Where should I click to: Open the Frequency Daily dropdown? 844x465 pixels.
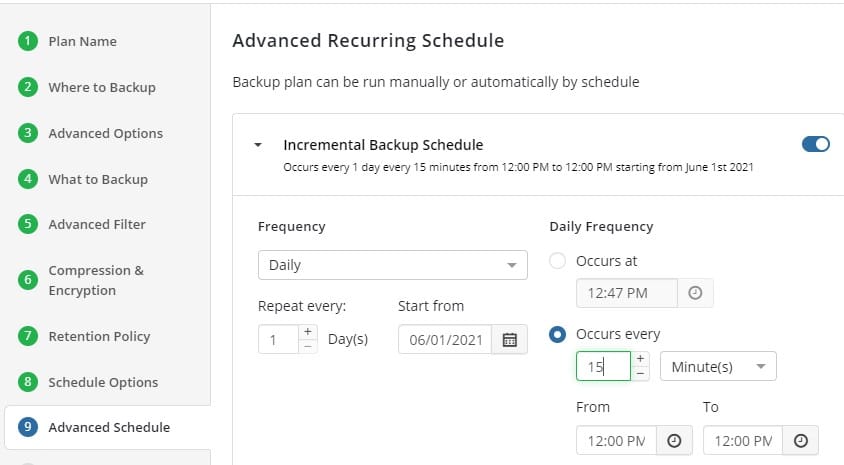coord(392,265)
